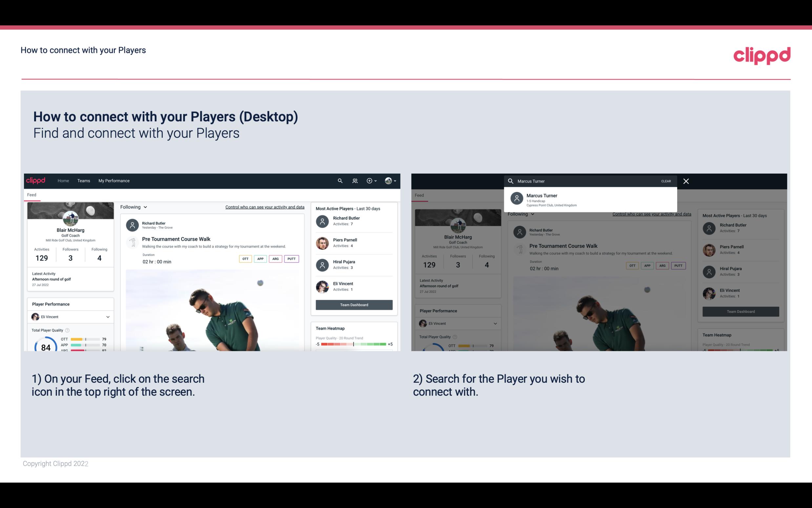Toggle Player Performance visibility for Eli Vincent
Viewport: 812px width, 508px height.
click(108, 317)
